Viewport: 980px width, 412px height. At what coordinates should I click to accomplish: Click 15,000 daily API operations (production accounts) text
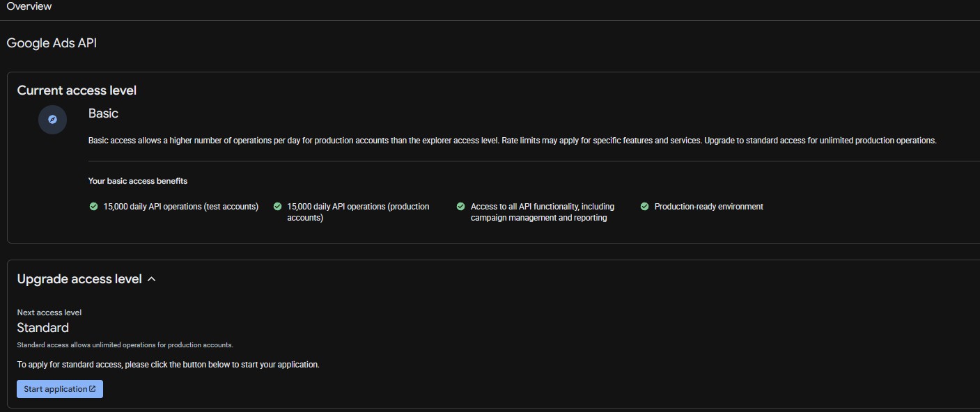358,212
